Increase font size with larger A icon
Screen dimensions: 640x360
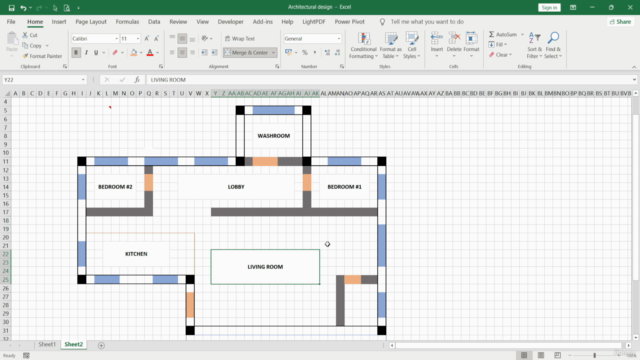click(147, 38)
